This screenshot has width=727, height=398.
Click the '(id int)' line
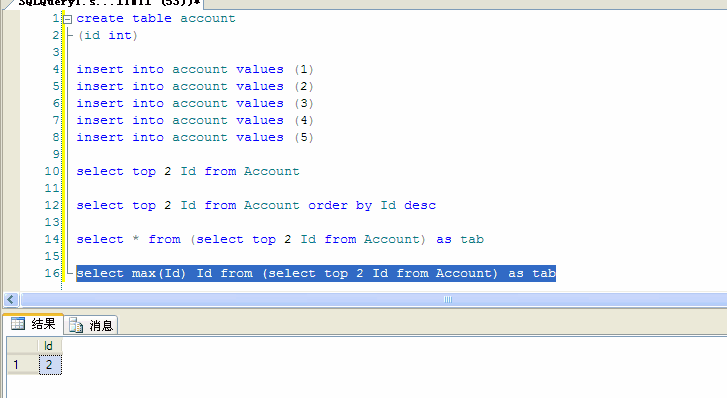point(108,36)
